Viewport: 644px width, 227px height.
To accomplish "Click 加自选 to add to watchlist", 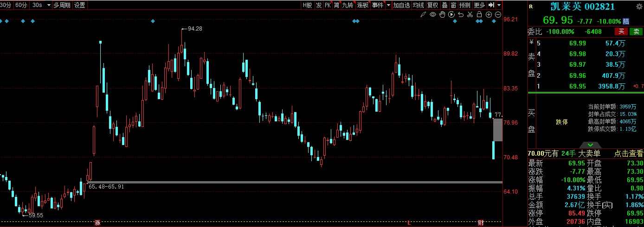I will coord(402,5).
